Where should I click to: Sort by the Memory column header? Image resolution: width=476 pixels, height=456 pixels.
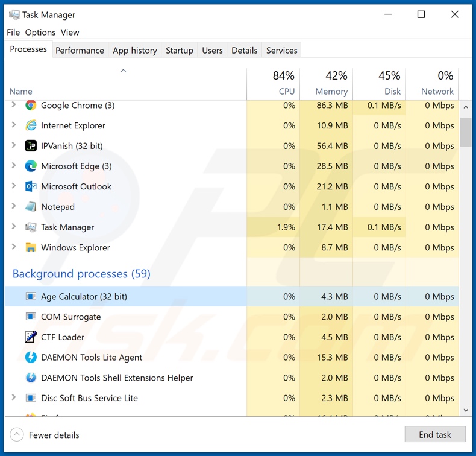point(327,83)
